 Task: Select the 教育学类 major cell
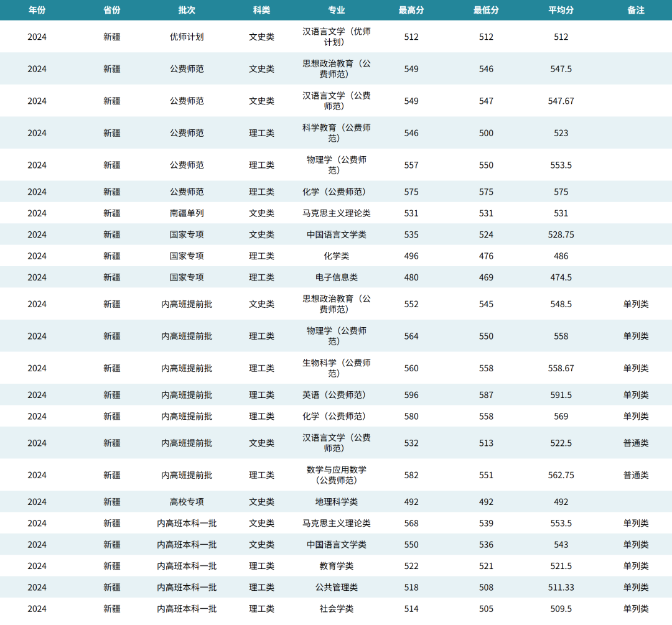coord(337,567)
